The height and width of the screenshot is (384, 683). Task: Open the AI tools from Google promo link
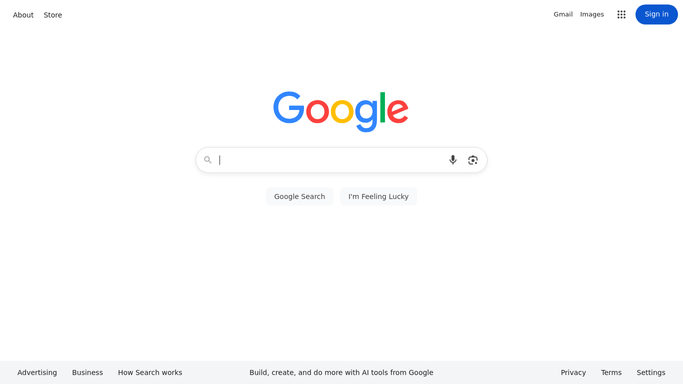click(341, 372)
